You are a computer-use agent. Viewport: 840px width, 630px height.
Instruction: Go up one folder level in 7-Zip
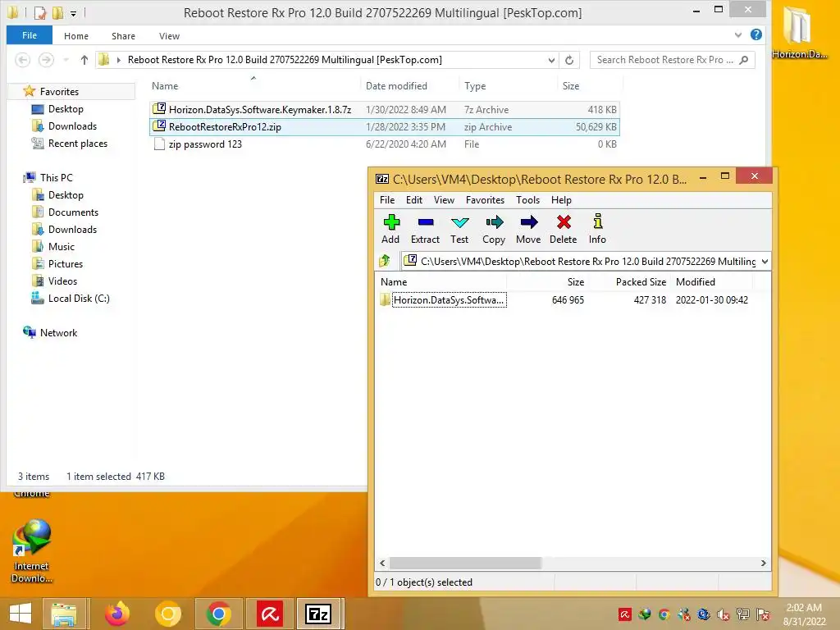tap(385, 261)
